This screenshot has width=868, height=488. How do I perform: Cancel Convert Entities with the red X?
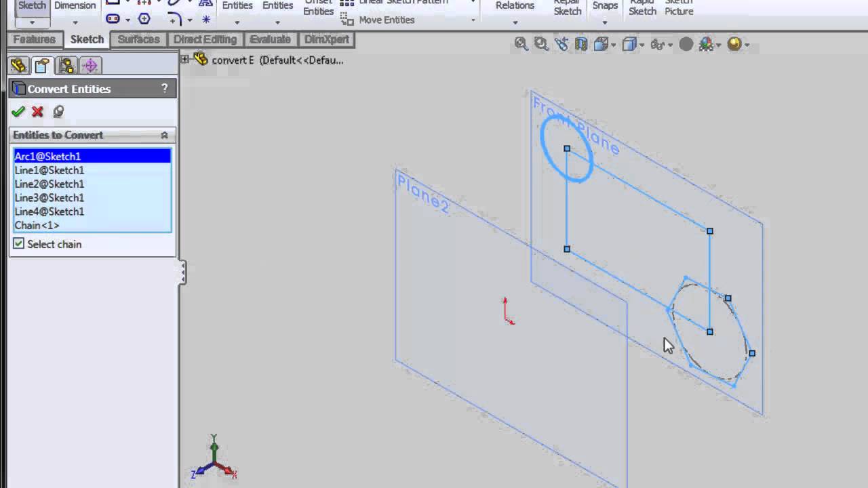coord(38,111)
